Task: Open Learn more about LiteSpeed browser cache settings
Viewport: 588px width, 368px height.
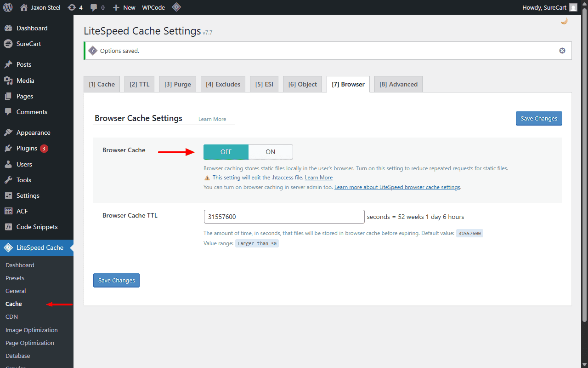Action: (x=397, y=187)
